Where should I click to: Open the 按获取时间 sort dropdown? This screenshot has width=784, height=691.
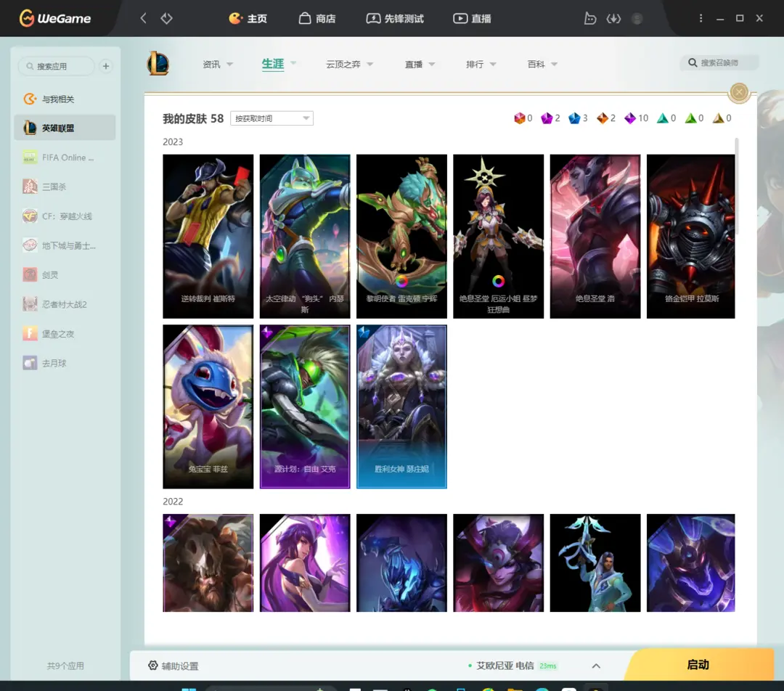coord(271,118)
